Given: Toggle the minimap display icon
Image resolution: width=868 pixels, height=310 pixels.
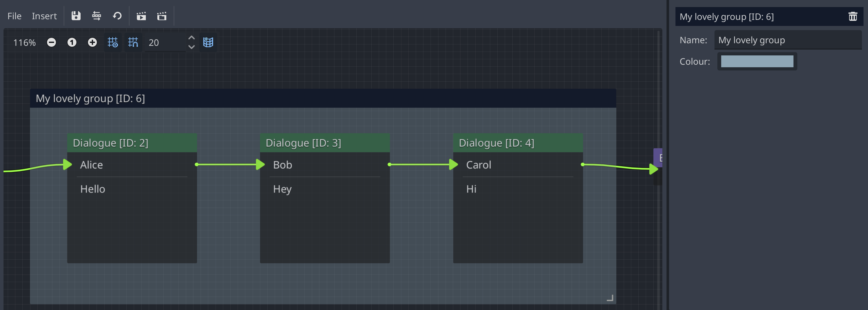Looking at the screenshot, I should tap(209, 43).
